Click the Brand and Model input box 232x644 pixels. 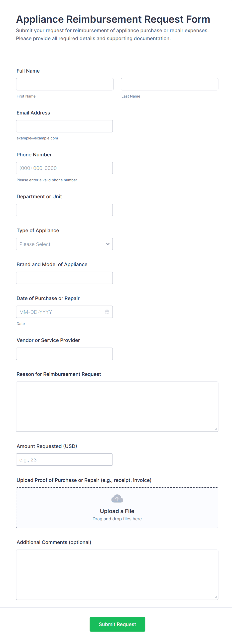(64, 278)
